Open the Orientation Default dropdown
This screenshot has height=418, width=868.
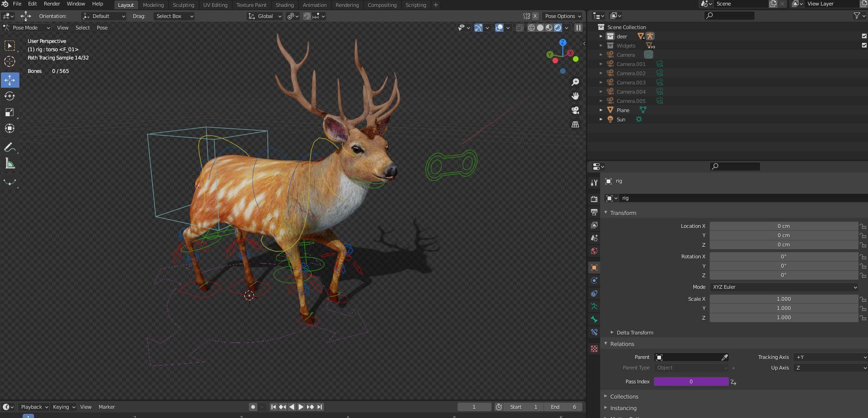(x=104, y=16)
